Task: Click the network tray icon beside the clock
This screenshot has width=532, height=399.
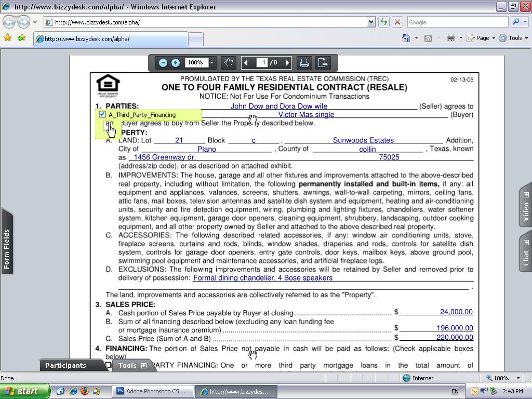Action: point(483,391)
